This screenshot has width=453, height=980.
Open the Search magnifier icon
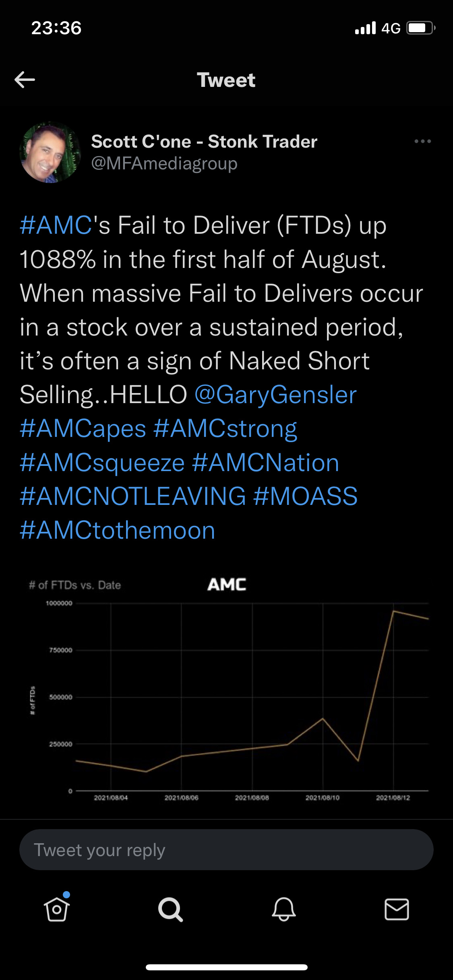tap(170, 909)
